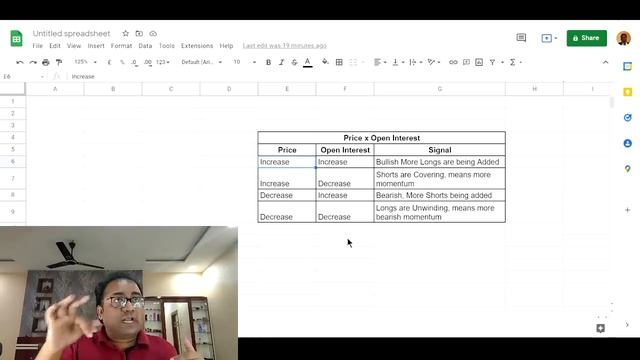Hide the side panel with the arrow
Image resolution: width=640 pixels, height=360 pixels.
627,325
